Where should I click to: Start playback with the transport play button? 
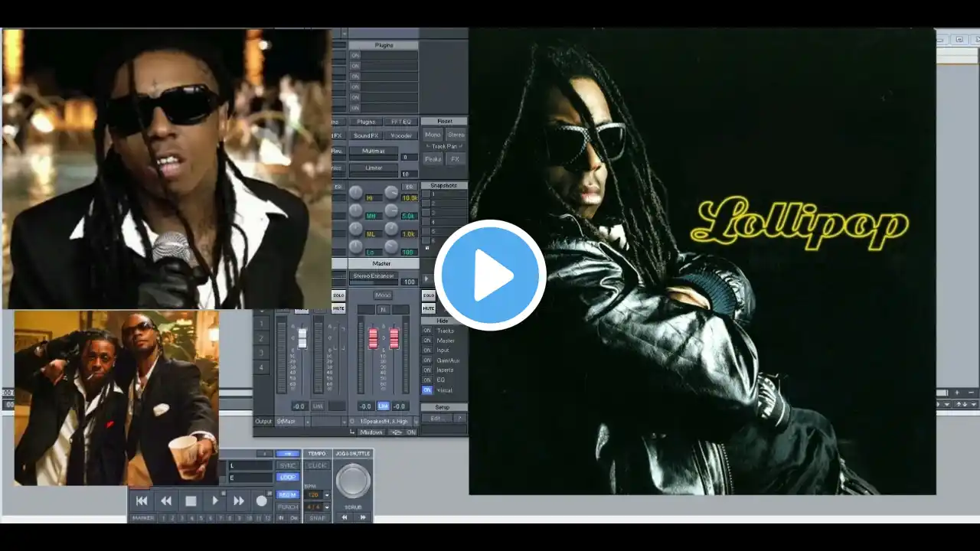click(x=215, y=501)
